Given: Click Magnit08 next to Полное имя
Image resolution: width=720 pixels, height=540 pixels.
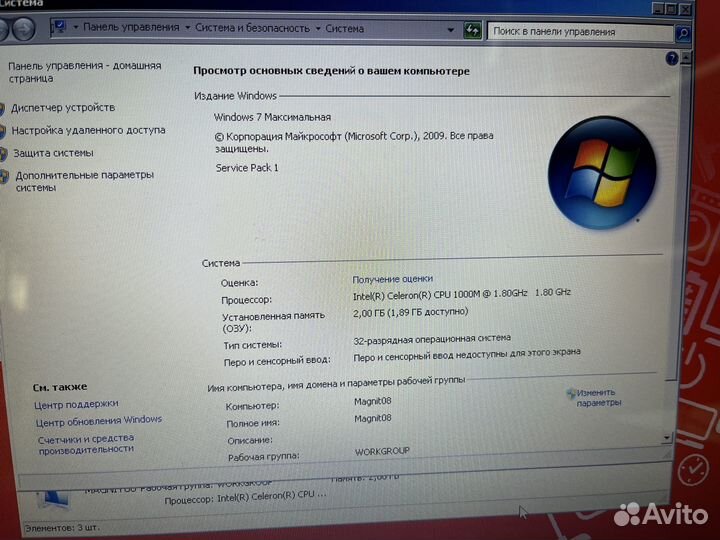Looking at the screenshot, I should 372,418.
